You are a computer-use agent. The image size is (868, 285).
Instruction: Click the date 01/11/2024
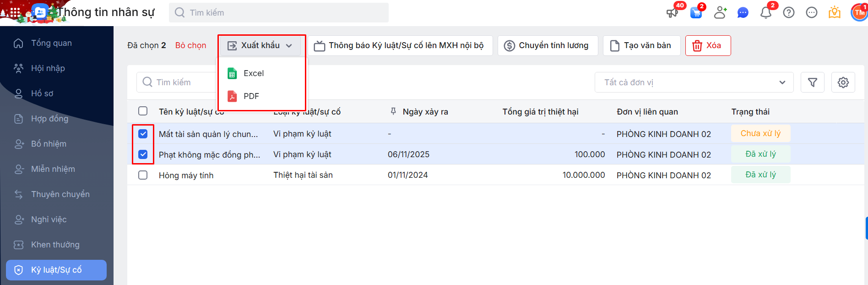tap(408, 175)
